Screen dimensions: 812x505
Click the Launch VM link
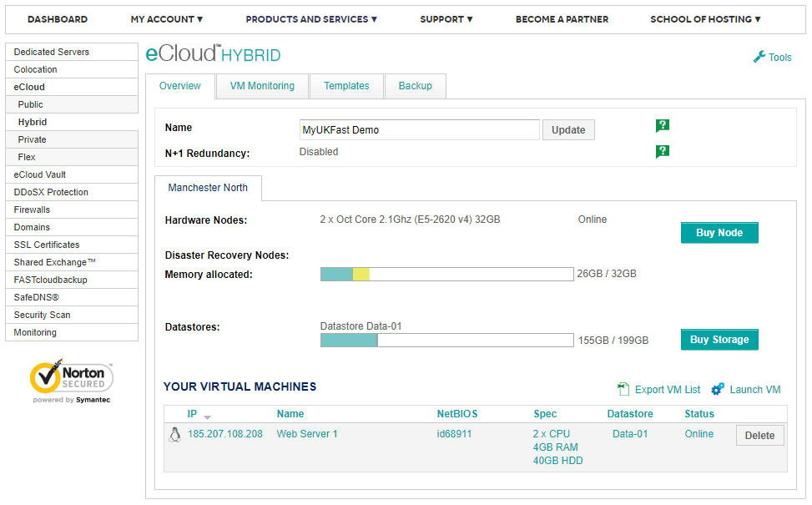[755, 390]
